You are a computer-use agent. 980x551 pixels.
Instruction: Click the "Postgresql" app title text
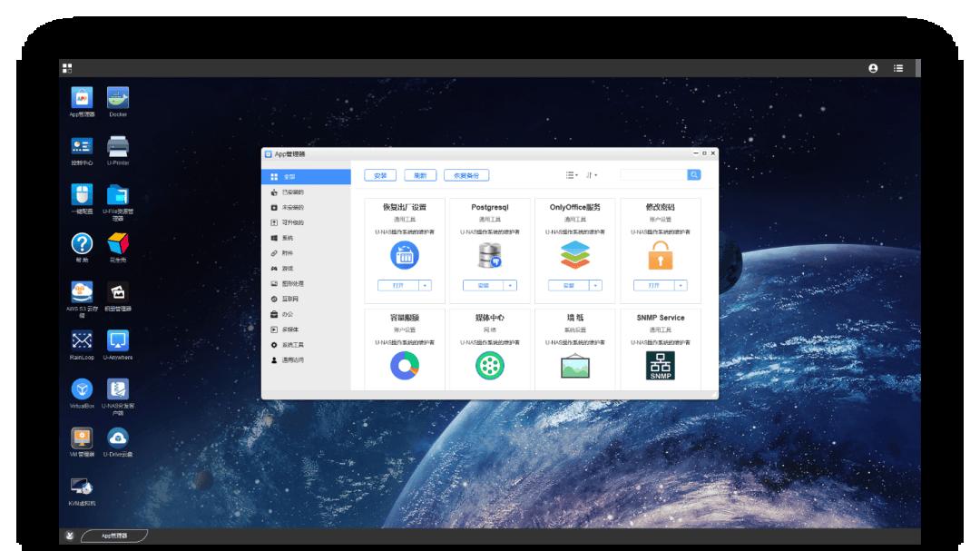pos(490,207)
